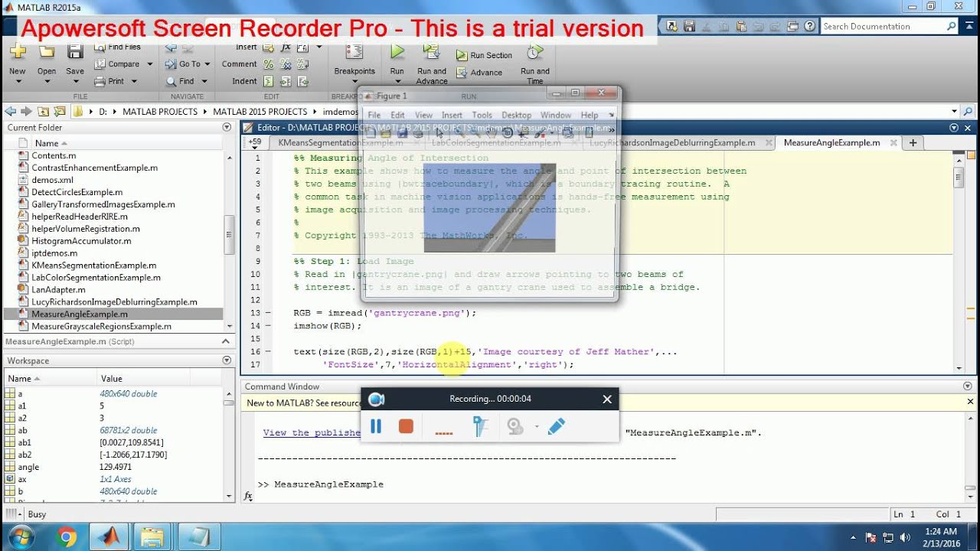This screenshot has width=980, height=551.
Task: Open the New dropdown arrow
Action: pyautogui.click(x=18, y=82)
